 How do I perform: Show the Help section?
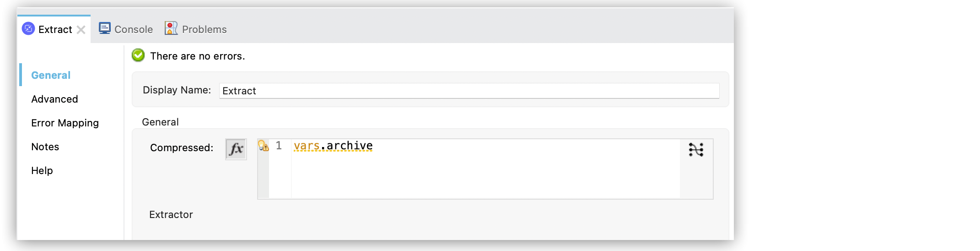pyautogui.click(x=42, y=170)
